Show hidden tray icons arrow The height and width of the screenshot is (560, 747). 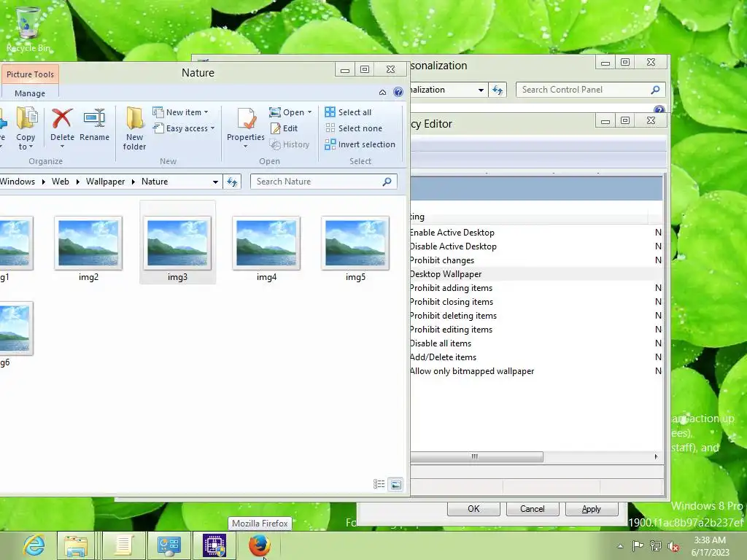620,545
